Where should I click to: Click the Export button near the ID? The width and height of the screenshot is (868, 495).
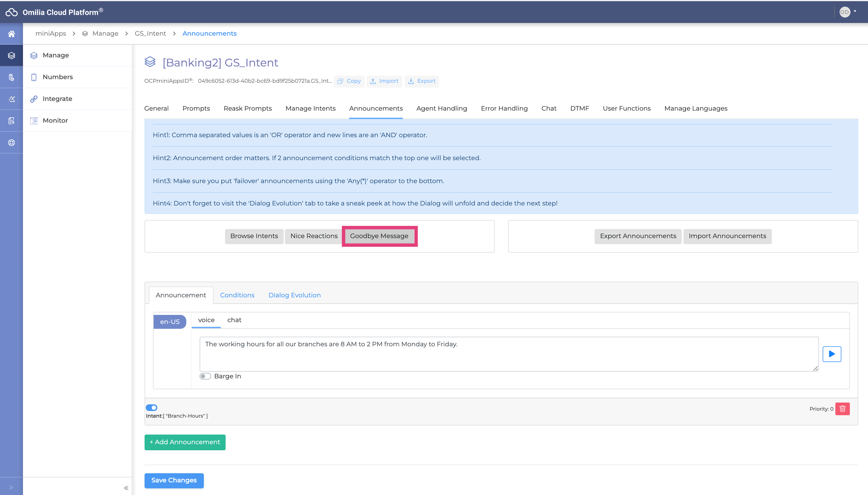point(422,81)
